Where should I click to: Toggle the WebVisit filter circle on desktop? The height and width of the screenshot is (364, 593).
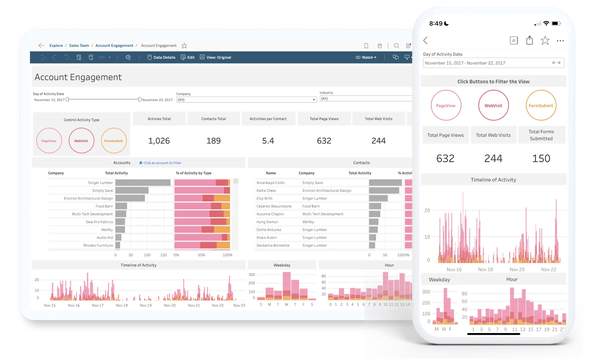pyautogui.click(x=81, y=141)
